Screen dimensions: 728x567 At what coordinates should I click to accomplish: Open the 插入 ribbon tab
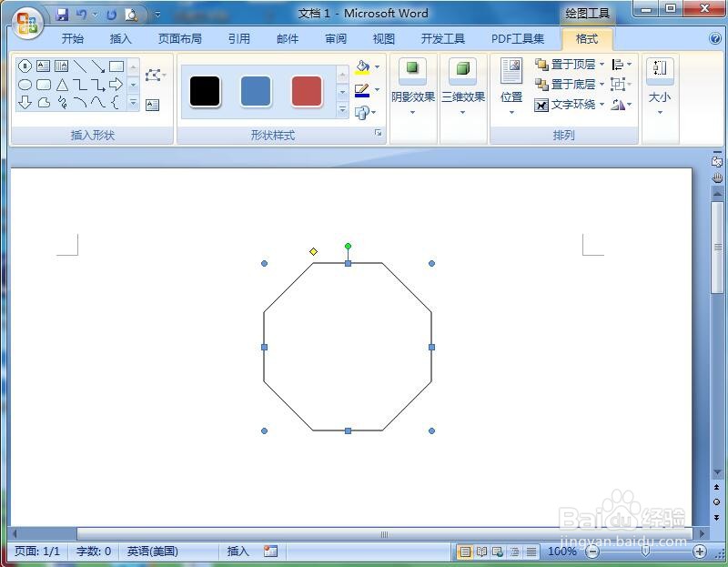pyautogui.click(x=121, y=38)
